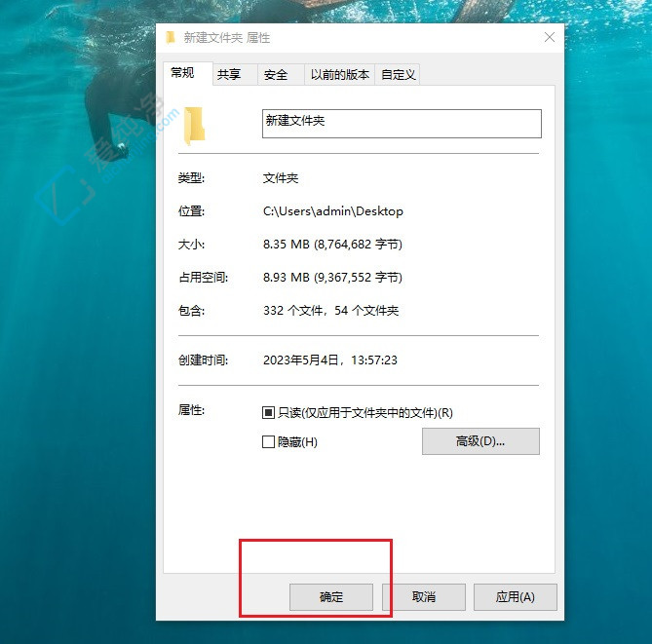Click the location path C:\Users\admin\Desktop
Image resolution: width=652 pixels, height=644 pixels.
pos(333,211)
